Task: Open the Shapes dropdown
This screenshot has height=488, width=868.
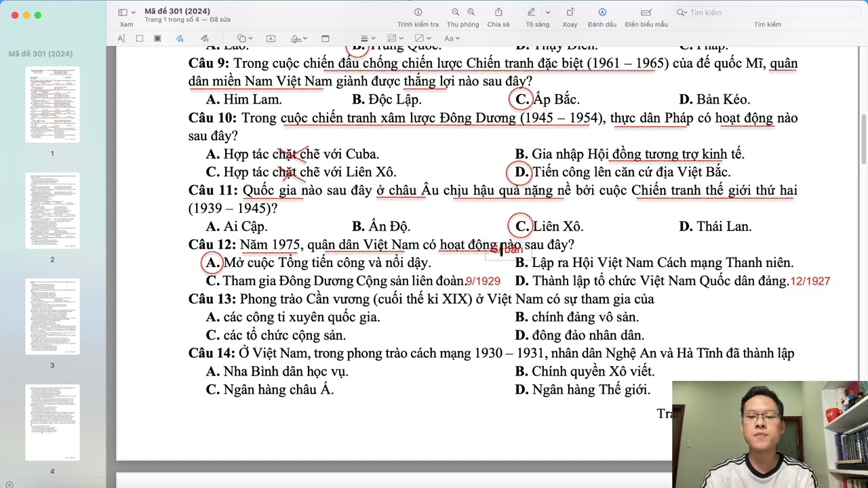Action: (245, 39)
